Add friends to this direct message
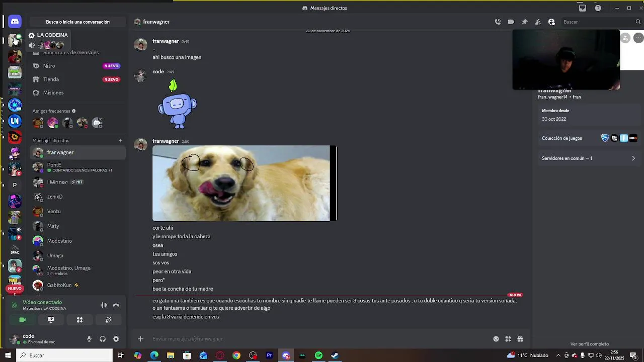The height and width of the screenshot is (362, 644). tap(538, 22)
